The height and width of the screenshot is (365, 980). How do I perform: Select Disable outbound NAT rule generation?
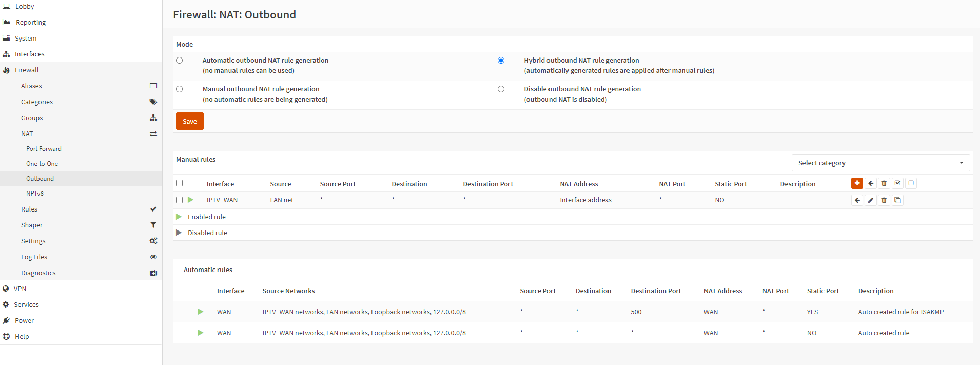pos(501,89)
